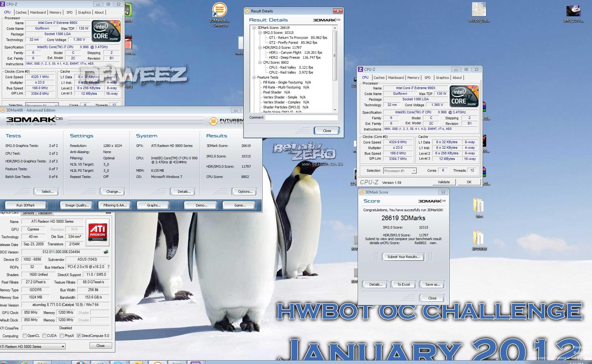Screen dimensions: 592x364
Task: Click To Excel in the 3DMark Score window
Action: point(403,284)
